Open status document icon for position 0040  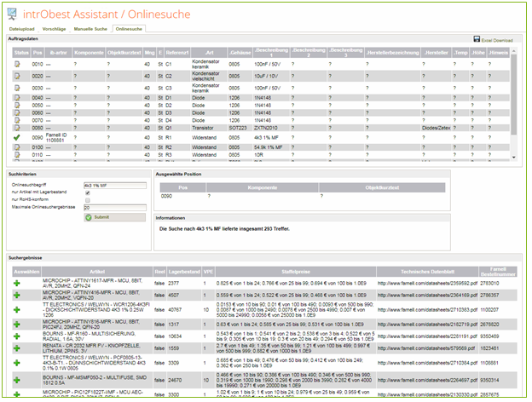pos(17,98)
